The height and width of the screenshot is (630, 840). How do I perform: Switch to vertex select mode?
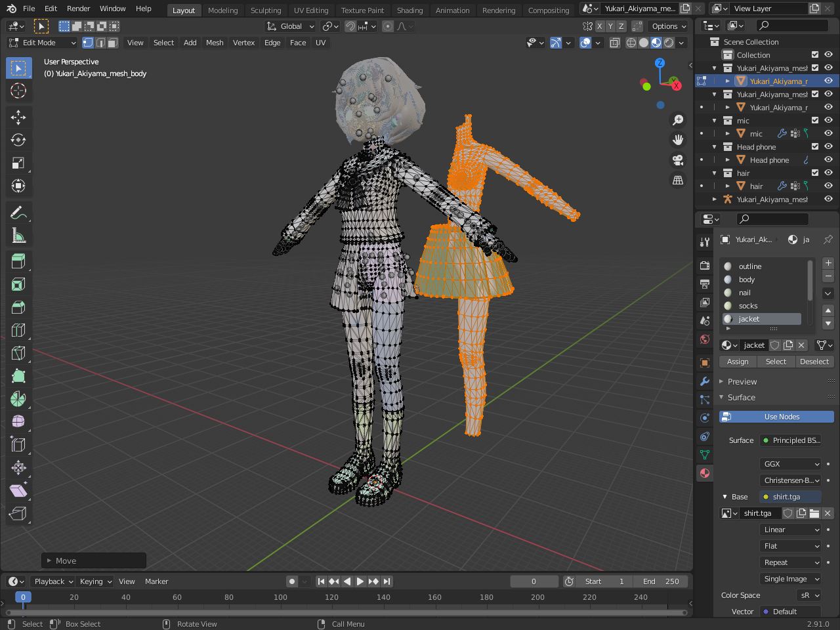(x=88, y=43)
